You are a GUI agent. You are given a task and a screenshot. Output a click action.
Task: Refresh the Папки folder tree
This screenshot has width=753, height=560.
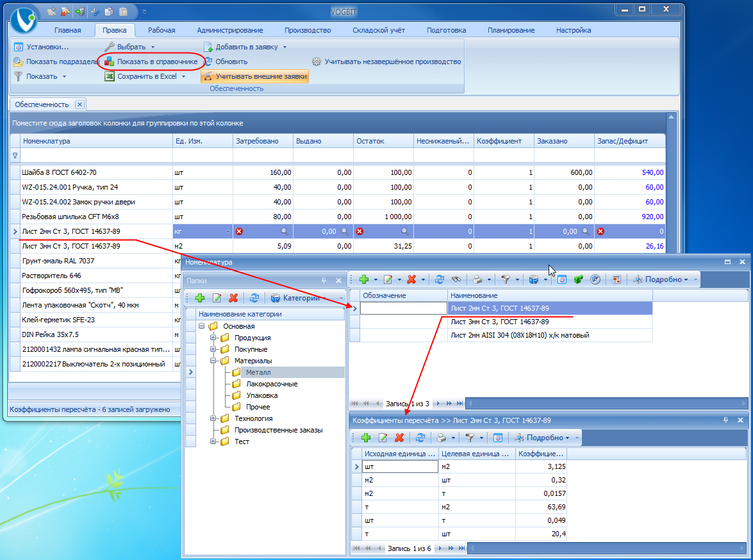tap(254, 298)
